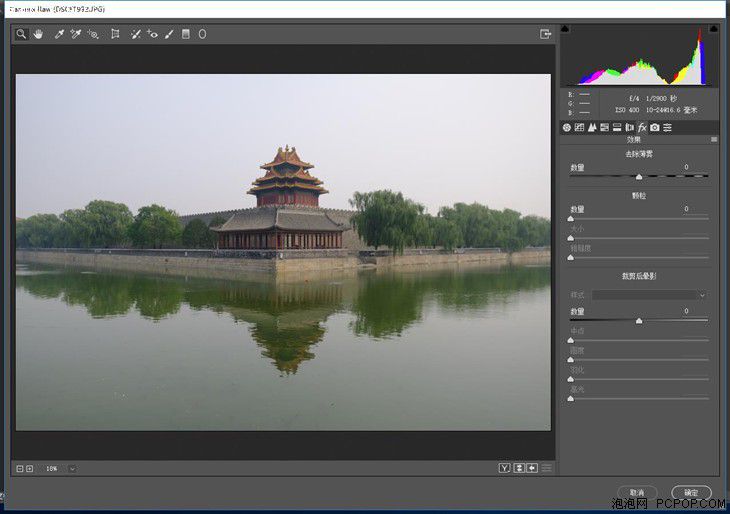Swap before and after settings icon
730x514 pixels.
click(519, 468)
